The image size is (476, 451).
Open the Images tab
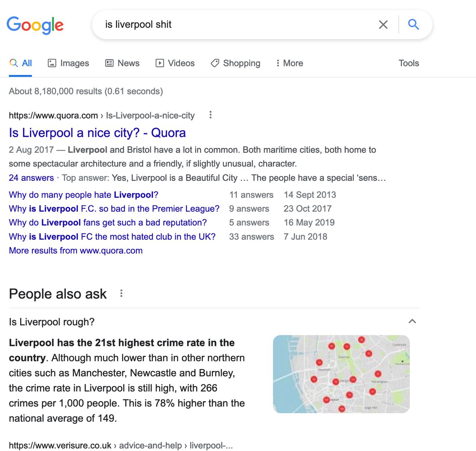coord(68,63)
